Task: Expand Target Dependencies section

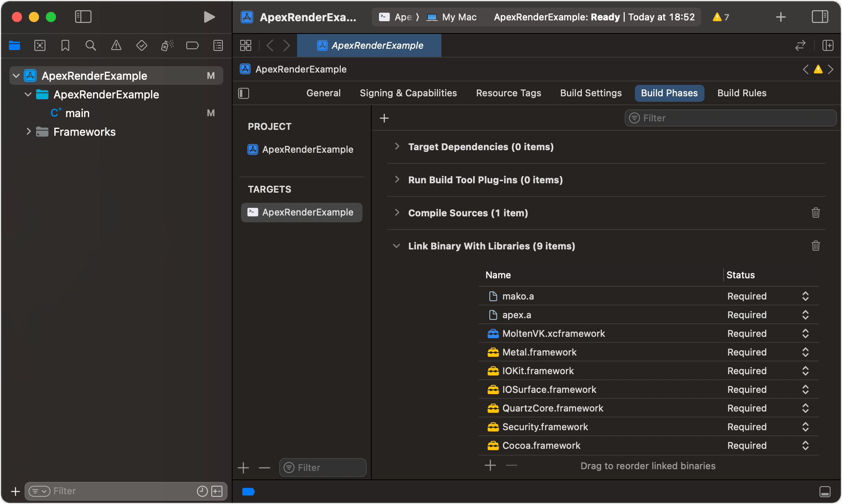Action: point(397,146)
